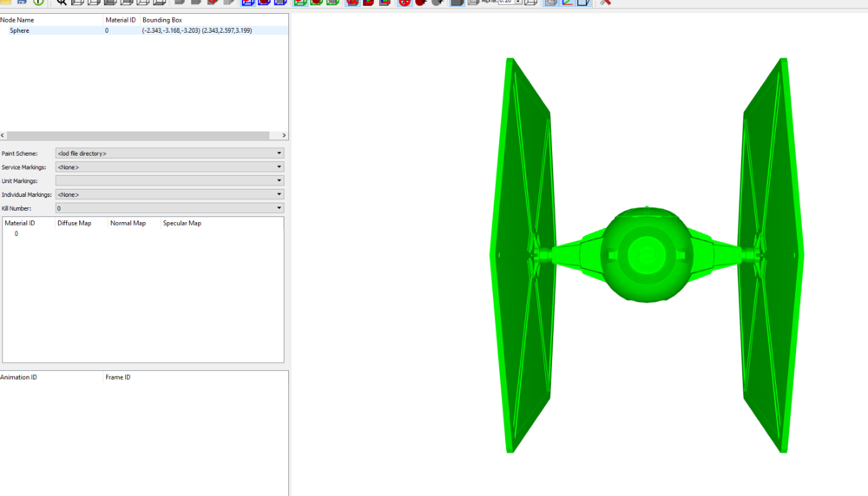Click the green circular info icon

pyautogui.click(x=38, y=3)
